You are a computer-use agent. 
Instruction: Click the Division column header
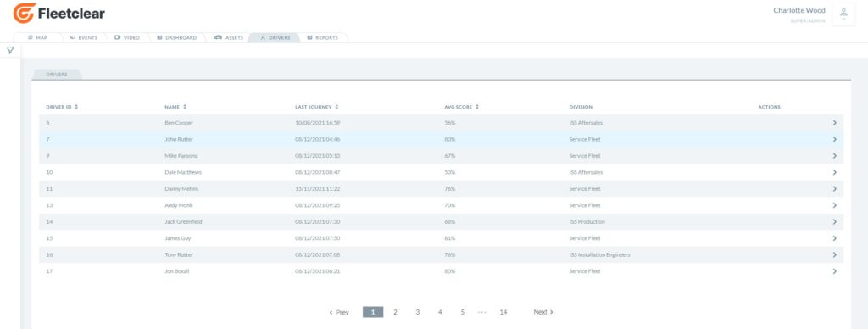click(581, 107)
